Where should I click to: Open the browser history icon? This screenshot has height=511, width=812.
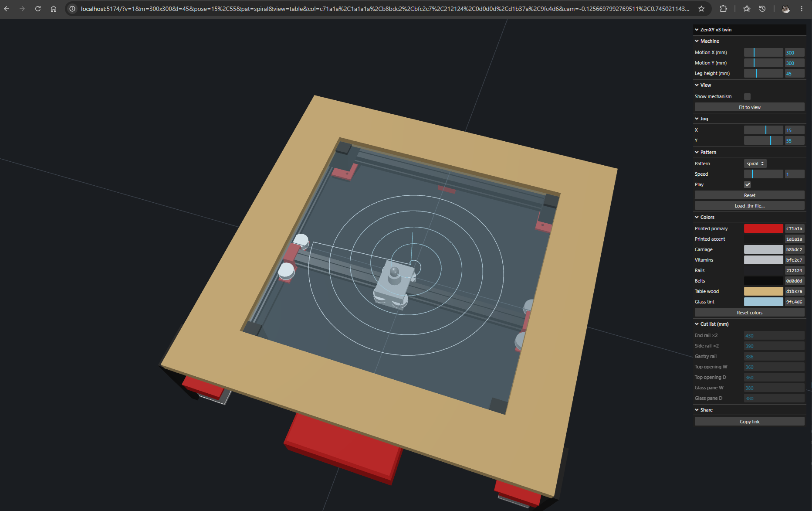[762, 9]
